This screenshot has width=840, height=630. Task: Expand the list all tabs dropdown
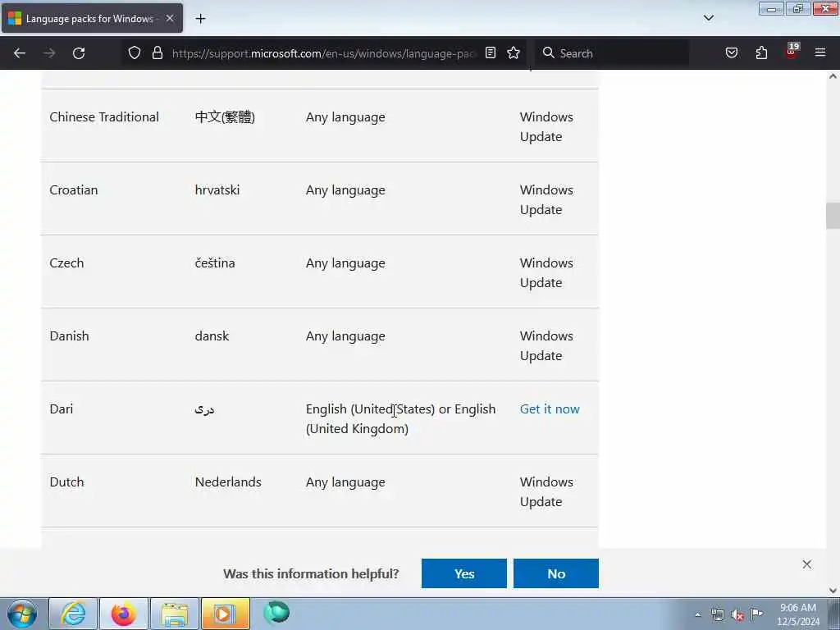[x=708, y=18]
